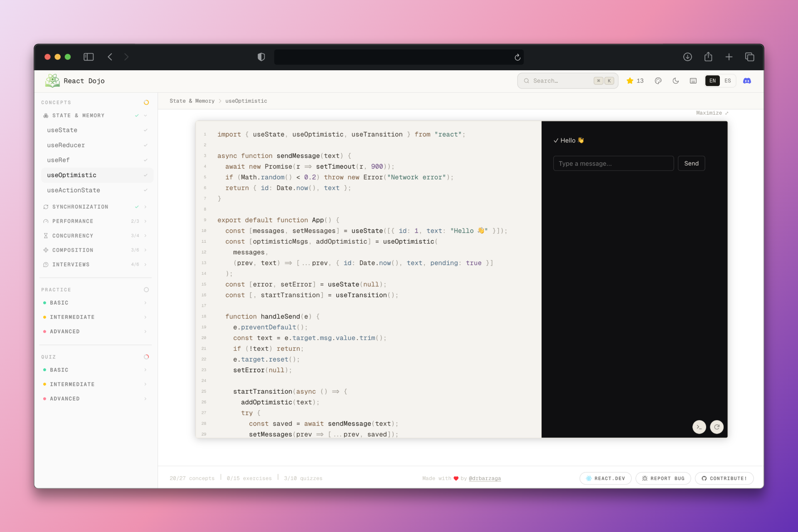
Task: Focus the Type a message field
Action: (613, 163)
